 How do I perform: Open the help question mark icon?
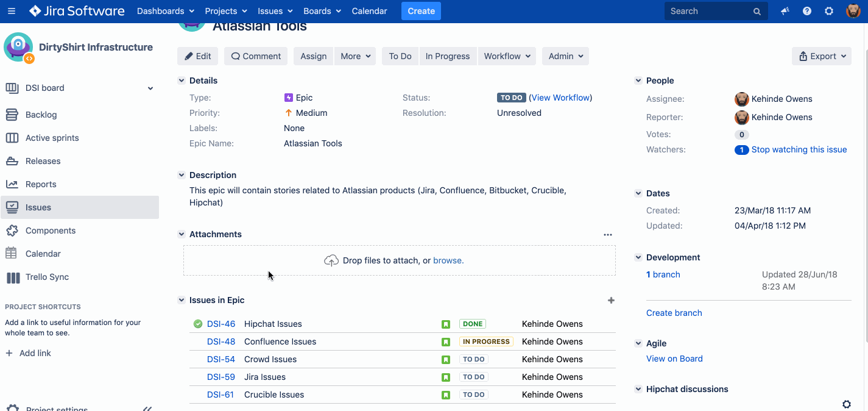807,11
